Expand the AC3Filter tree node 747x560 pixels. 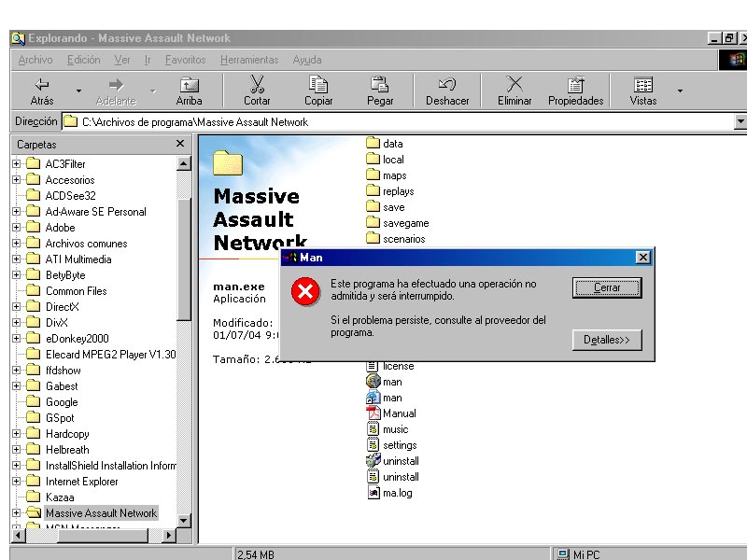coord(17,164)
